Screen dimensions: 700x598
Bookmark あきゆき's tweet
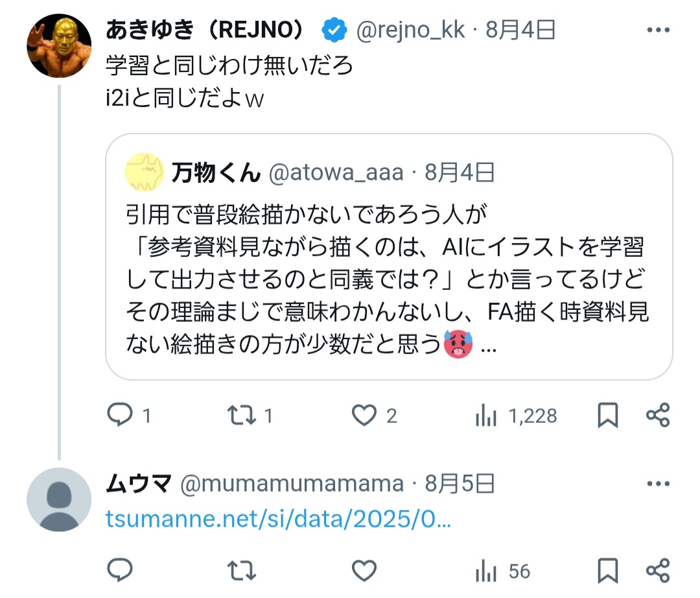pyautogui.click(x=607, y=415)
